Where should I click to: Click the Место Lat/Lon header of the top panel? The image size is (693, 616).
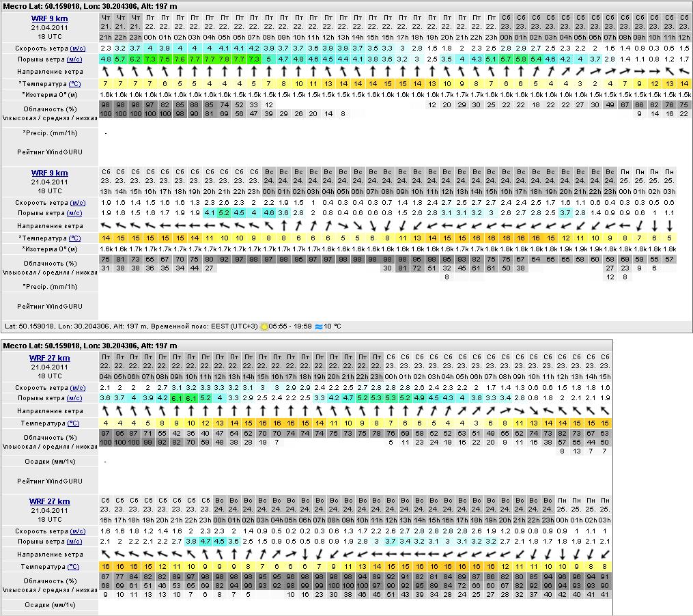coord(90,6)
